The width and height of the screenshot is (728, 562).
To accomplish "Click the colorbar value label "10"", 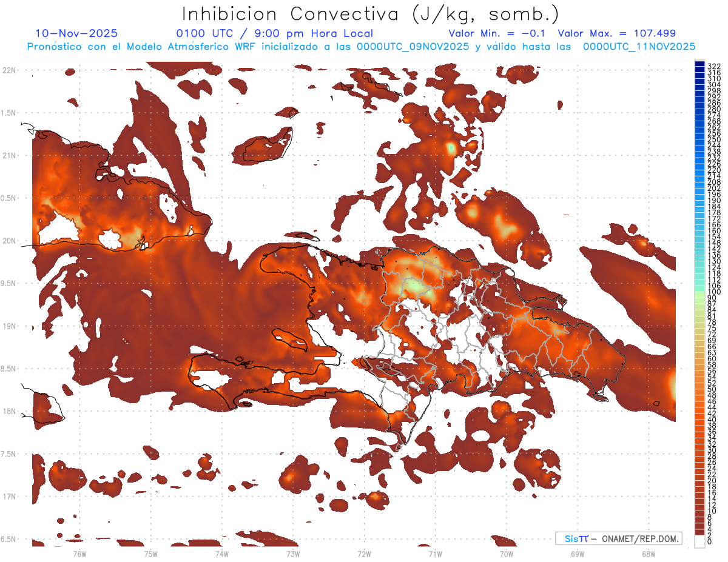I will pos(712,510).
